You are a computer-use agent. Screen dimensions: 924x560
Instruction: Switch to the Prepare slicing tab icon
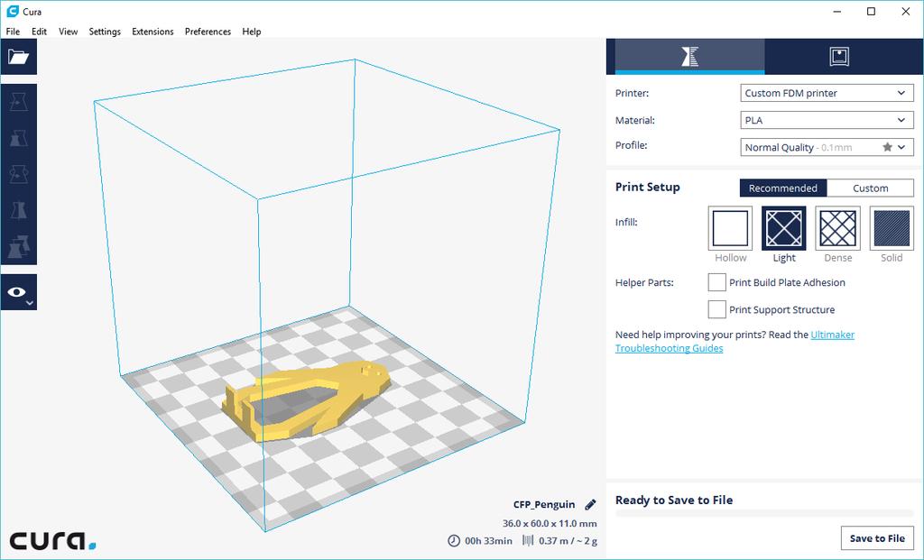(689, 57)
